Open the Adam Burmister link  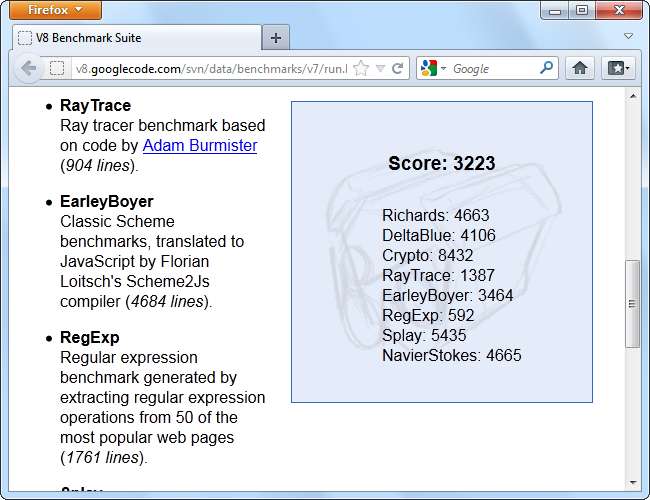click(x=200, y=146)
